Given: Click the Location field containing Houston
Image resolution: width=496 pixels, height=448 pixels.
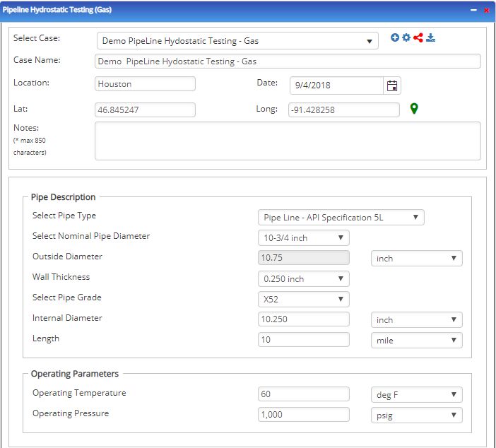Looking at the screenshot, I should click(145, 84).
